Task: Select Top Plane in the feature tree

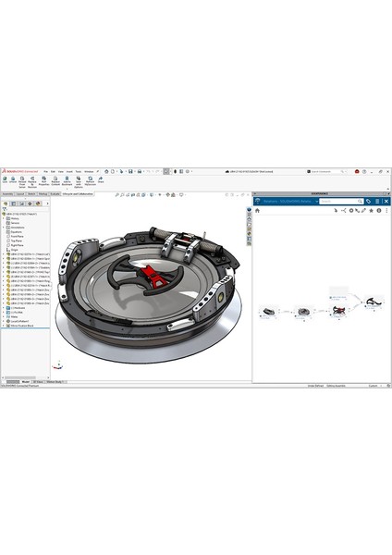Action: (16, 240)
